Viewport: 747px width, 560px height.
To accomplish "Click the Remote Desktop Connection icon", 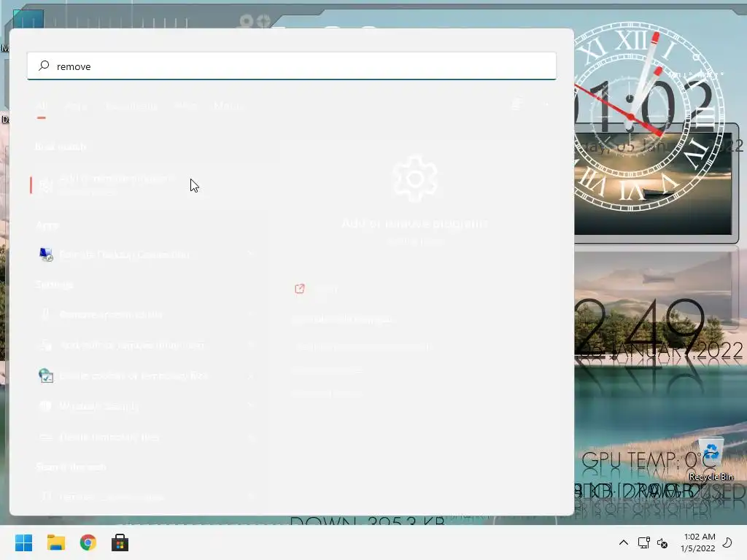I will pyautogui.click(x=46, y=254).
